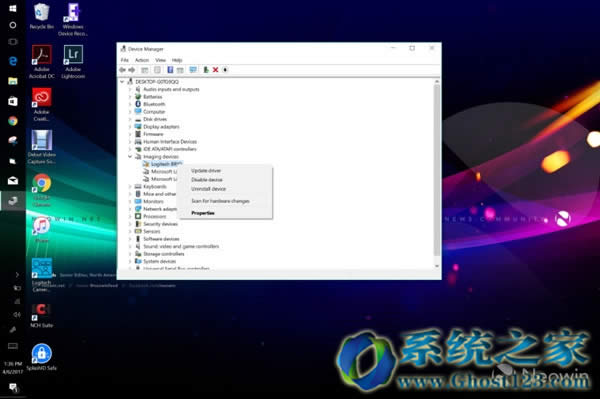Expand the Audio inputs and outputs node
Screen dimensions: 600x399
pyautogui.click(x=130, y=89)
